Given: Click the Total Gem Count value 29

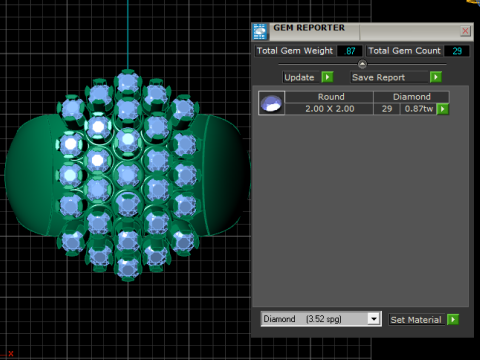Looking at the screenshot, I should point(457,51).
